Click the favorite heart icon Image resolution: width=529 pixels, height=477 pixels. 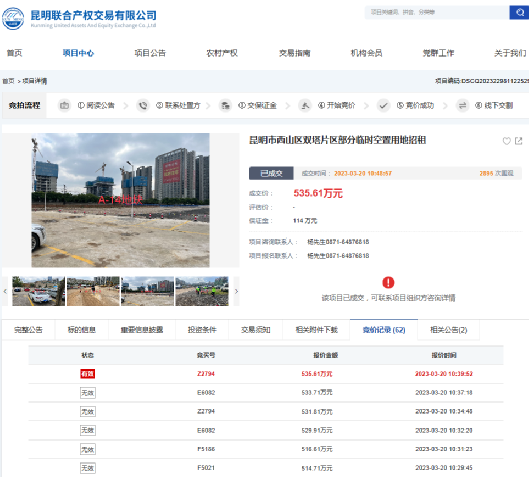pyautogui.click(x=506, y=141)
